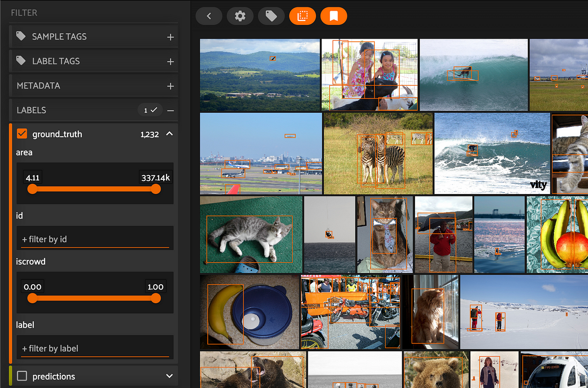This screenshot has height=388, width=588.
Task: Click the orange bookmark icon
Action: pos(334,16)
